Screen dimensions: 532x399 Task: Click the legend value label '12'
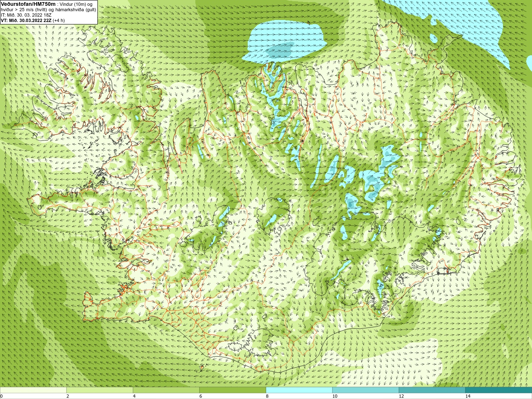point(401,396)
